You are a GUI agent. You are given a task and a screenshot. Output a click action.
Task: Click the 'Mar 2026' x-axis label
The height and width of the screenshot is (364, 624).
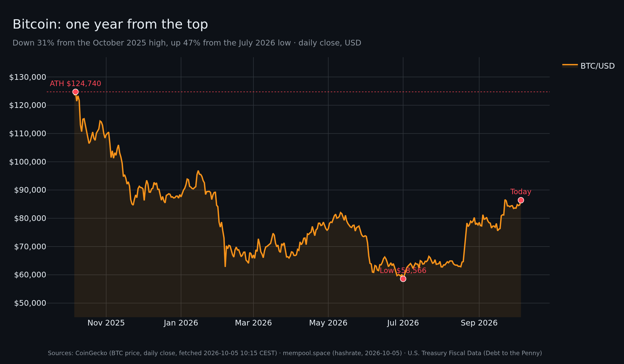pyautogui.click(x=253, y=323)
